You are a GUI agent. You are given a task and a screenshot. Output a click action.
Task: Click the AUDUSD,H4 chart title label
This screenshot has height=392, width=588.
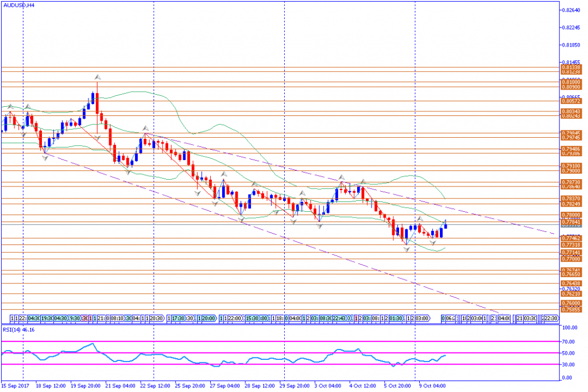(18, 5)
